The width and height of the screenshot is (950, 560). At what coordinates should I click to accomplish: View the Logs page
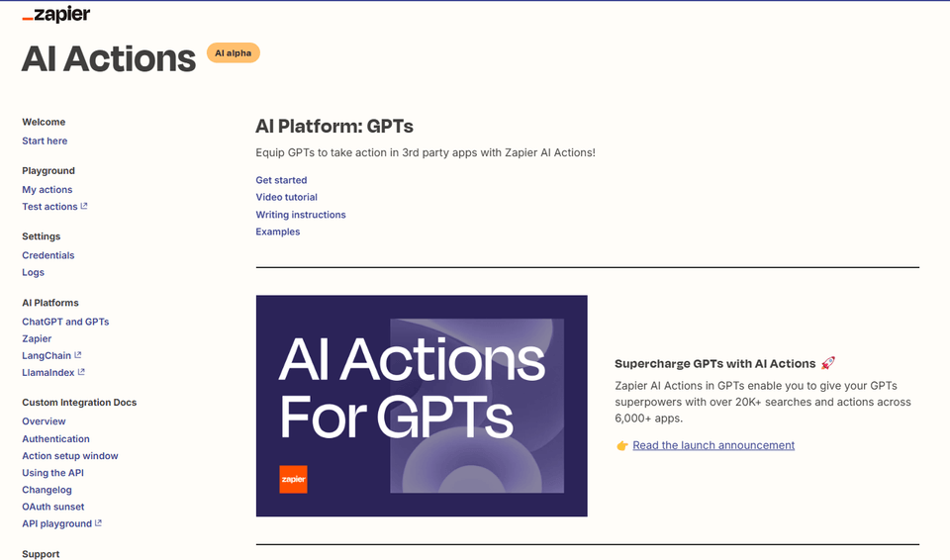(x=34, y=272)
